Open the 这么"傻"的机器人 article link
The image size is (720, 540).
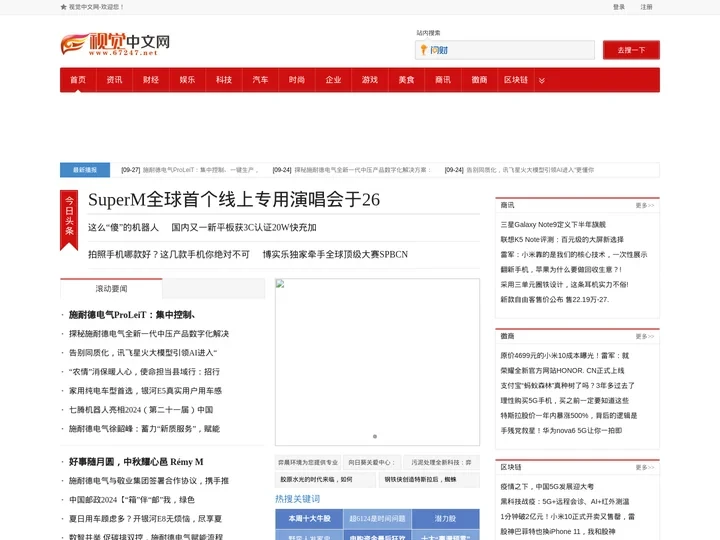(x=124, y=228)
